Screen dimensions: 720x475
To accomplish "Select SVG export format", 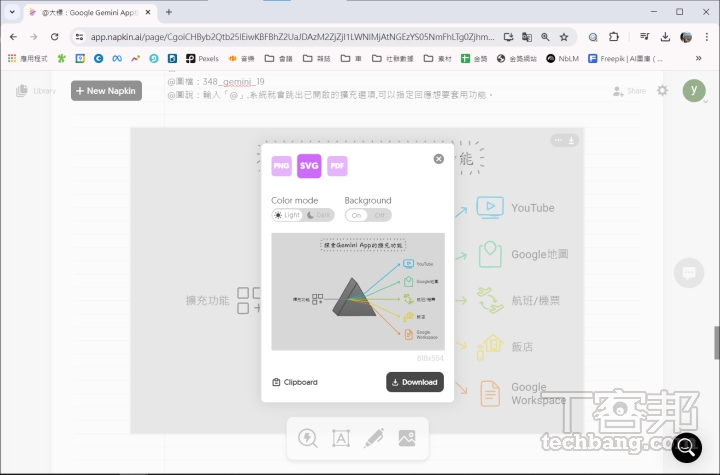I will coord(309,166).
